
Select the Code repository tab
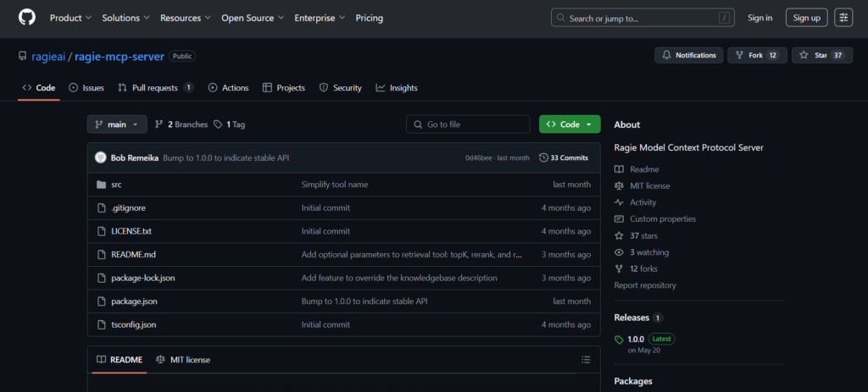pos(39,88)
